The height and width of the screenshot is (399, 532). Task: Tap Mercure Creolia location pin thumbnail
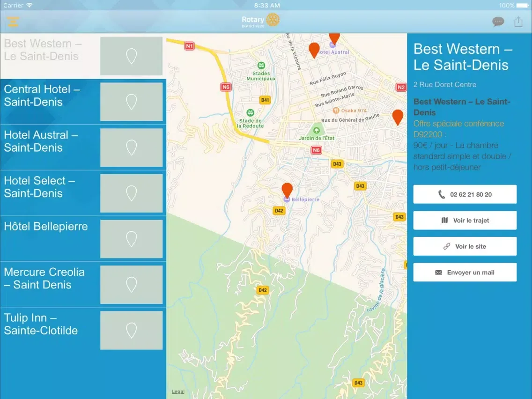coord(131,284)
